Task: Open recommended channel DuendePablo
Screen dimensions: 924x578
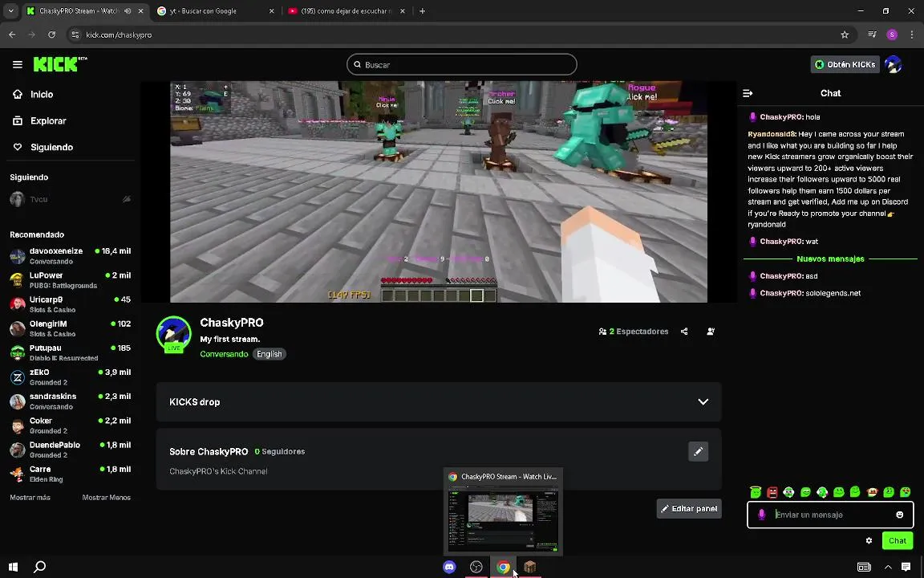Action: 70,450
